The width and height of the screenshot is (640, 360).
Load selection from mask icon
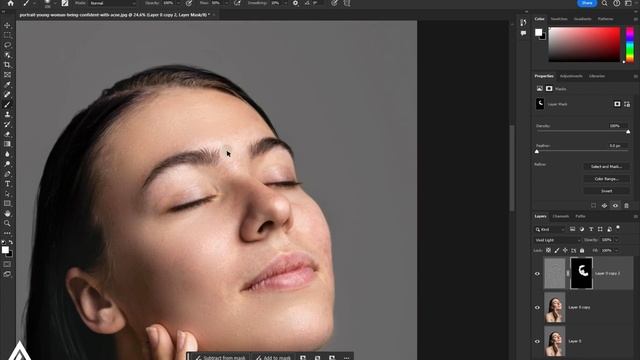click(593, 206)
